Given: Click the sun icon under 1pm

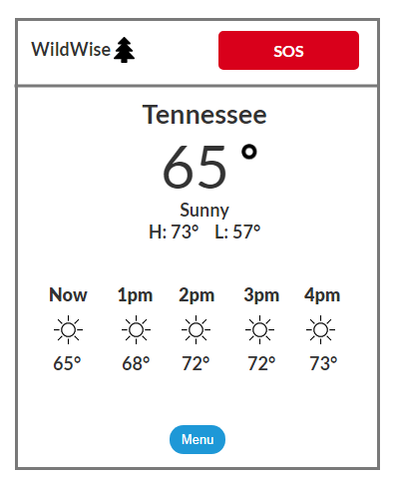Looking at the screenshot, I should tap(136, 330).
